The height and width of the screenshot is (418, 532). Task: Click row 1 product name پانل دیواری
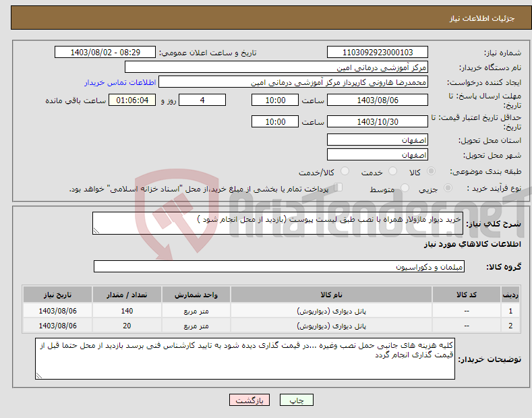[x=331, y=311]
